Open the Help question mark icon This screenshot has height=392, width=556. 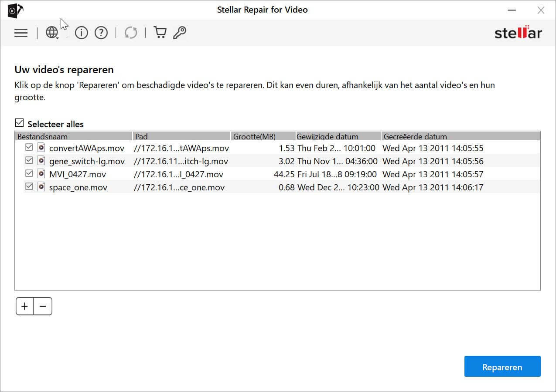[x=101, y=33]
